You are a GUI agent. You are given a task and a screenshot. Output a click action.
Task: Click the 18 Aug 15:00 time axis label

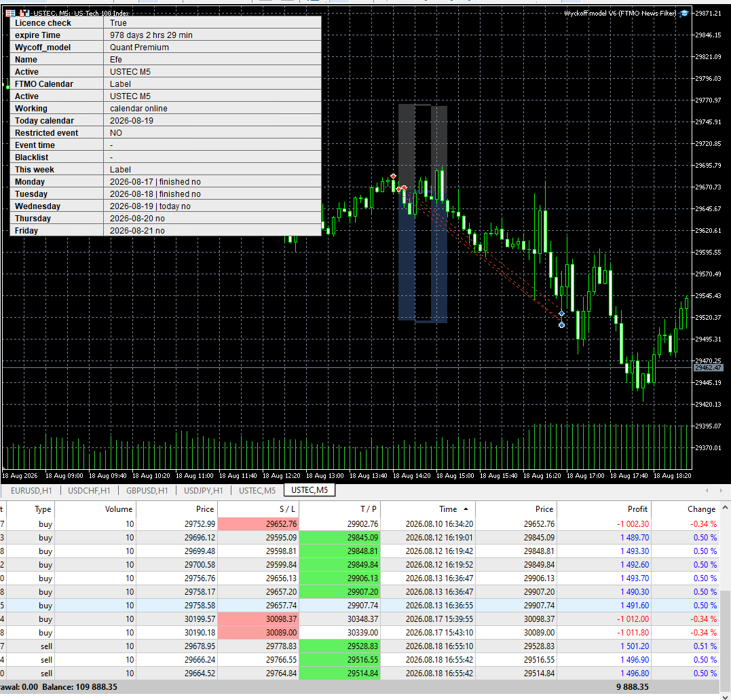455,476
